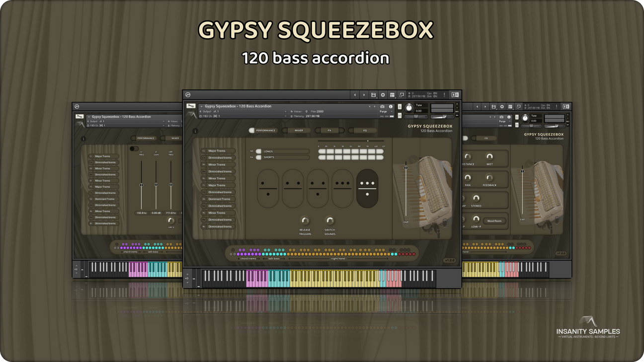Screen dimensions: 644x362
Task: Open the Purge dropdown in center window
Action: click(386, 111)
